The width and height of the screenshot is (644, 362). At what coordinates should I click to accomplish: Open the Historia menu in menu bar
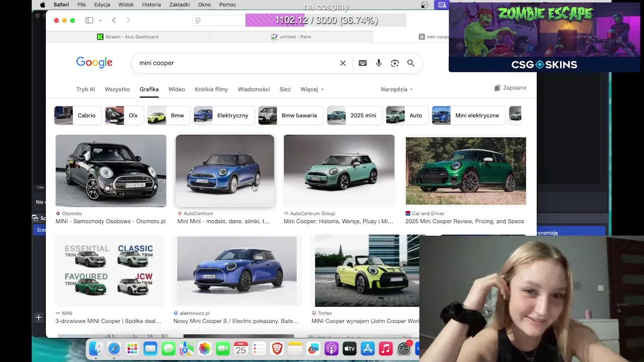(x=151, y=5)
